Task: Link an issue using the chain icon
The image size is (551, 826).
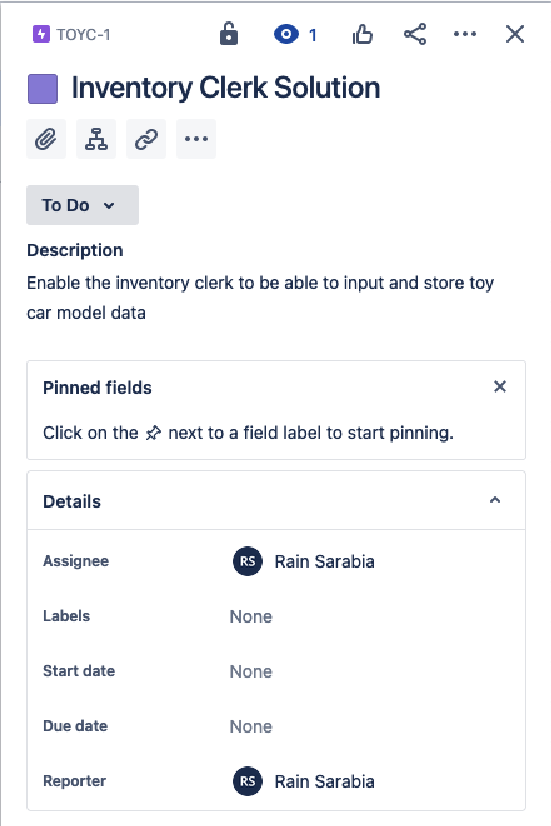Action: pyautogui.click(x=146, y=139)
